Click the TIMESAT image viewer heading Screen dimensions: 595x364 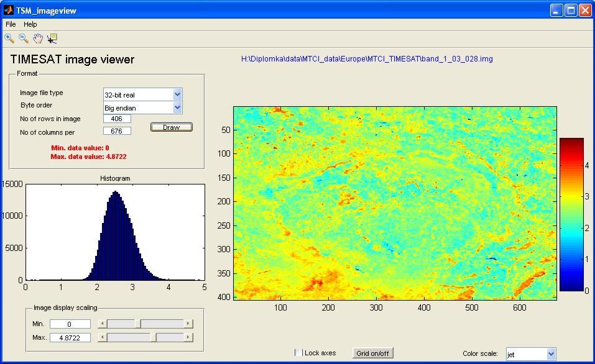tap(72, 59)
